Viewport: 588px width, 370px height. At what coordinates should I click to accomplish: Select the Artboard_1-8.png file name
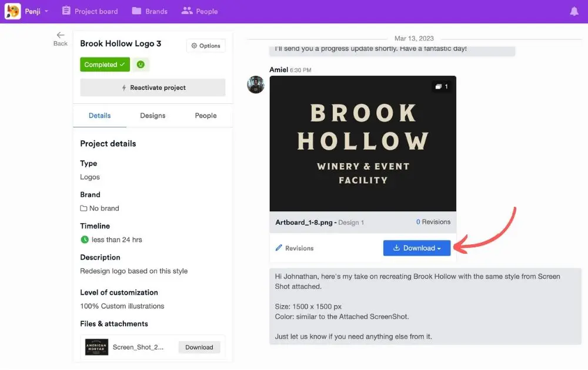(304, 223)
